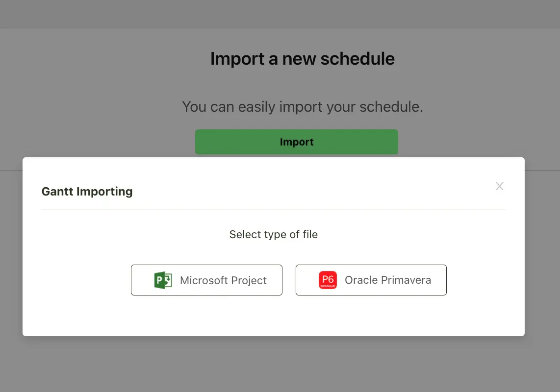Click the Select type of file prompt

pos(274,235)
